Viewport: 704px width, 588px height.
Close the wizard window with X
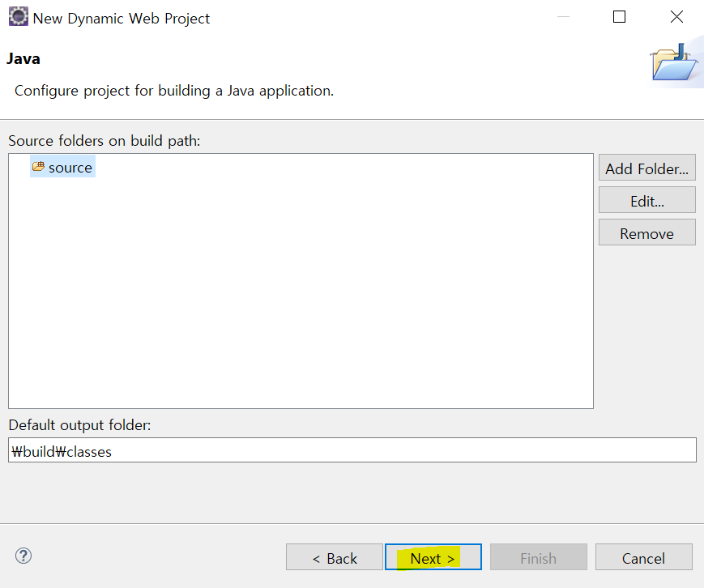676,17
